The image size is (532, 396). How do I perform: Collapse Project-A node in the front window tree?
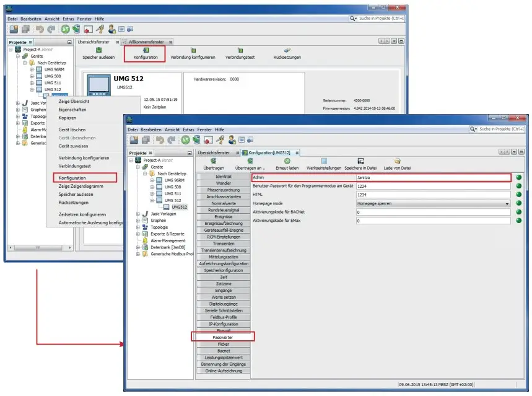pos(131,161)
